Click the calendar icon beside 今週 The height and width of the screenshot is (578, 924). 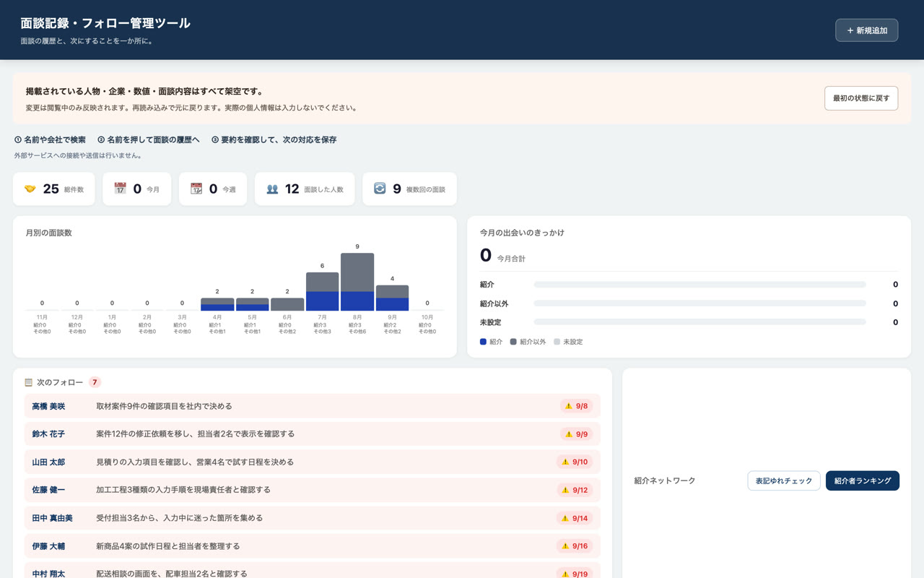coord(196,189)
